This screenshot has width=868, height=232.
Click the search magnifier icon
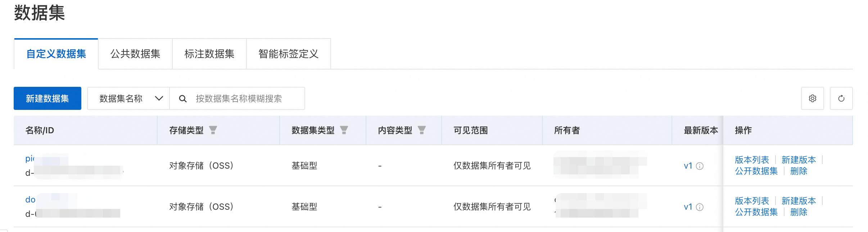183,99
